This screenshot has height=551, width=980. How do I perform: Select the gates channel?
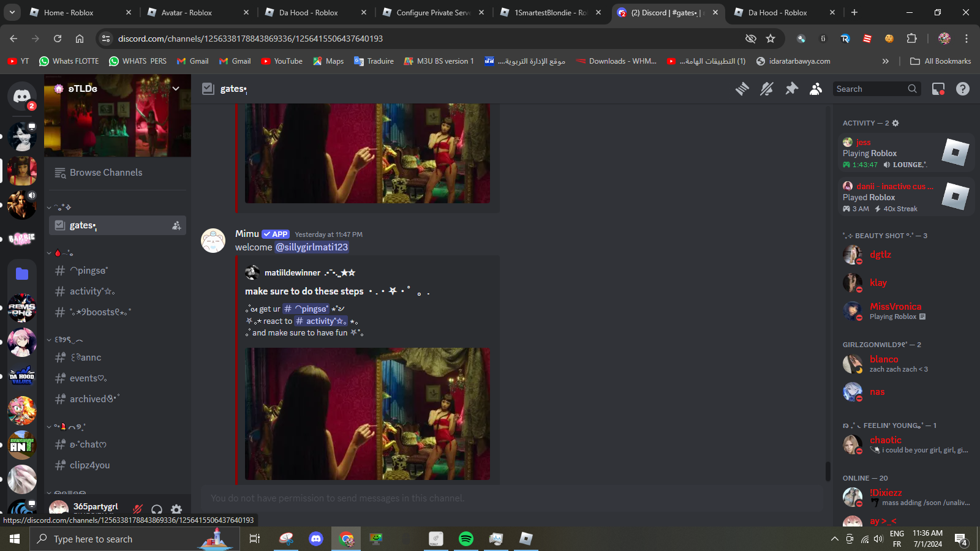[118, 225]
